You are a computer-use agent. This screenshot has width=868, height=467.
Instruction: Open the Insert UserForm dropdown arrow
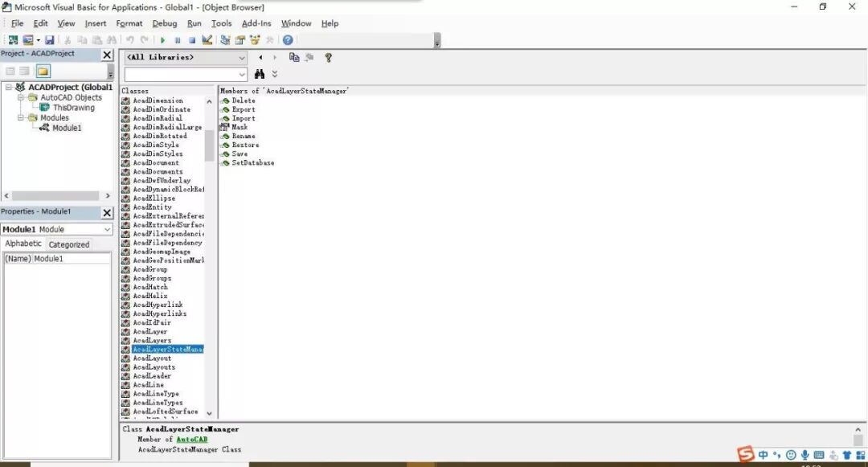39,40
